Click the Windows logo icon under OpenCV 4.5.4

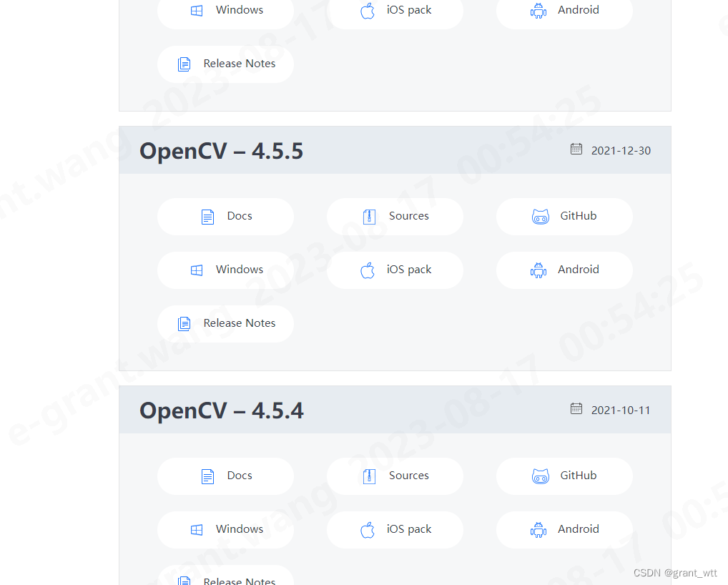coord(197,530)
